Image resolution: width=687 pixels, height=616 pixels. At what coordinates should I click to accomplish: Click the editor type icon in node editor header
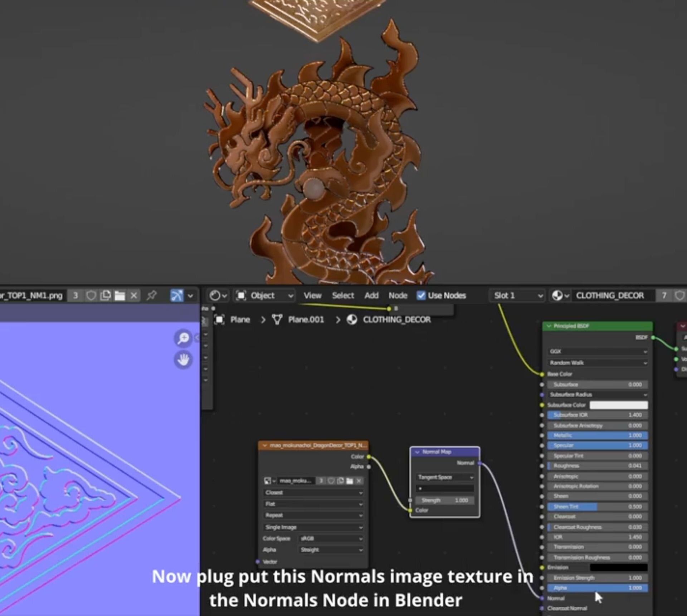(x=218, y=295)
